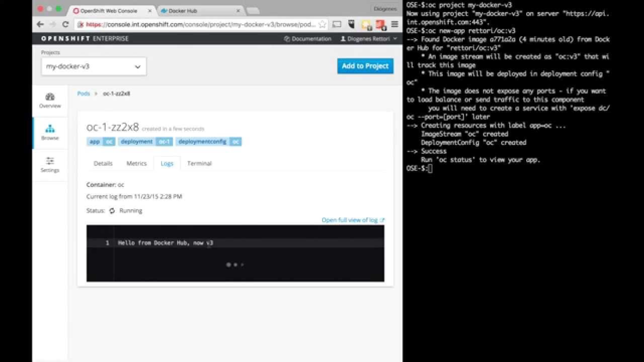Click the user avatar icon in header

pos(343,39)
